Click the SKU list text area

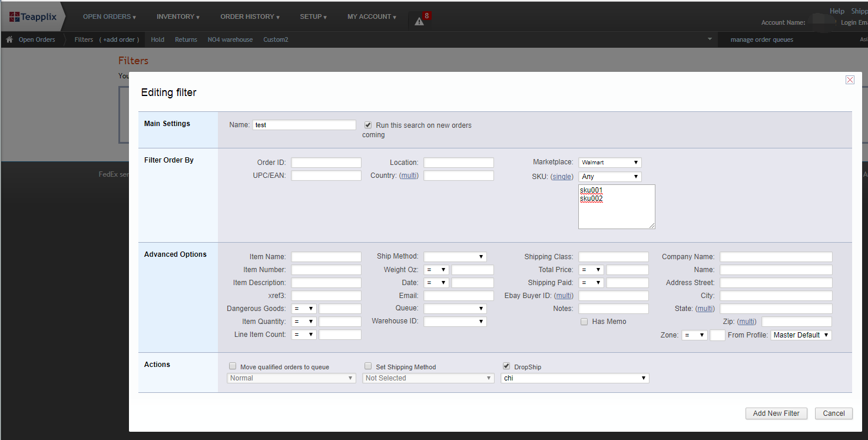(x=617, y=207)
